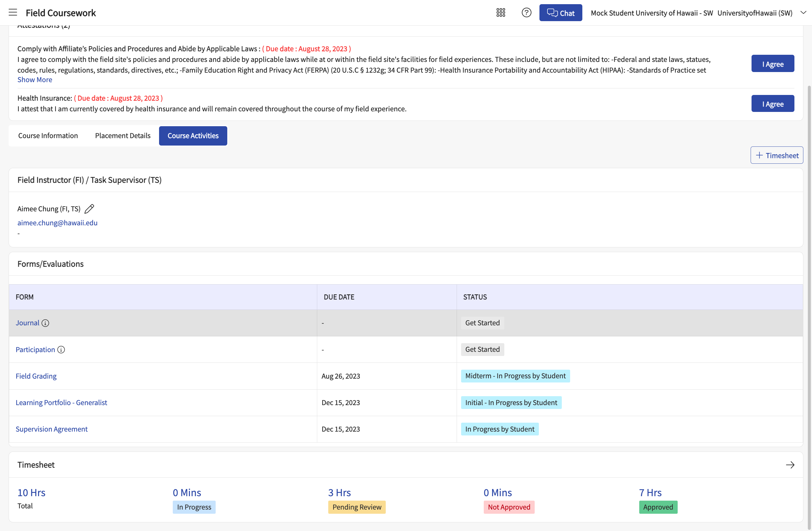Image resolution: width=812 pixels, height=531 pixels.
Task: Click the 3 Hrs pending value
Action: tap(340, 493)
